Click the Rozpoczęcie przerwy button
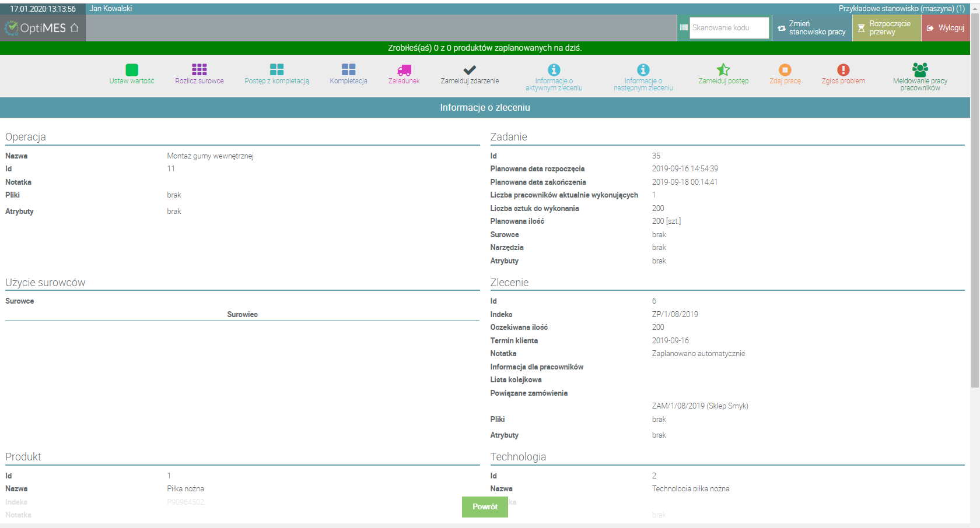This screenshot has height=528, width=980. click(x=887, y=28)
